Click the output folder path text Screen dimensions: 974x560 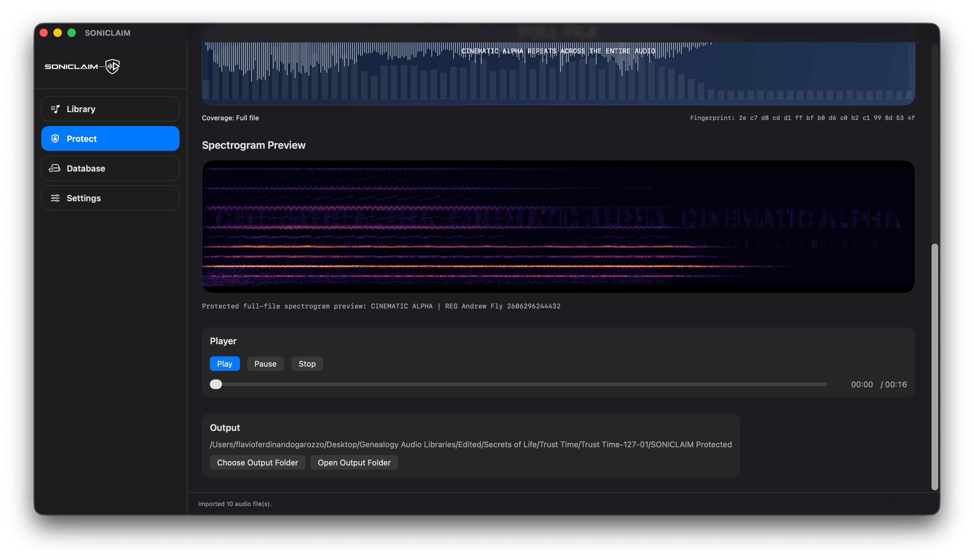[471, 444]
